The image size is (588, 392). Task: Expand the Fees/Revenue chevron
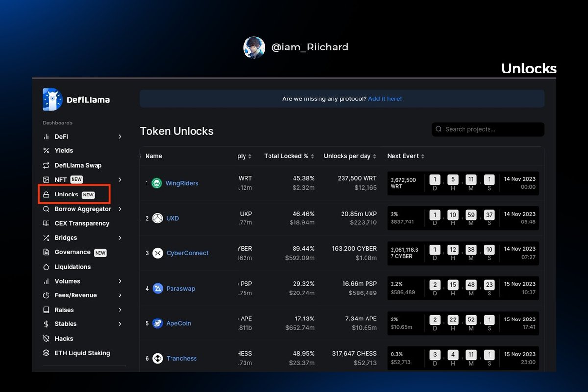120,295
